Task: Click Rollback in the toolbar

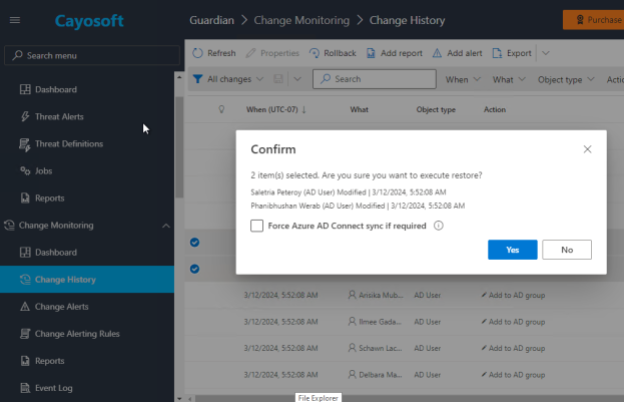Action: pos(333,53)
